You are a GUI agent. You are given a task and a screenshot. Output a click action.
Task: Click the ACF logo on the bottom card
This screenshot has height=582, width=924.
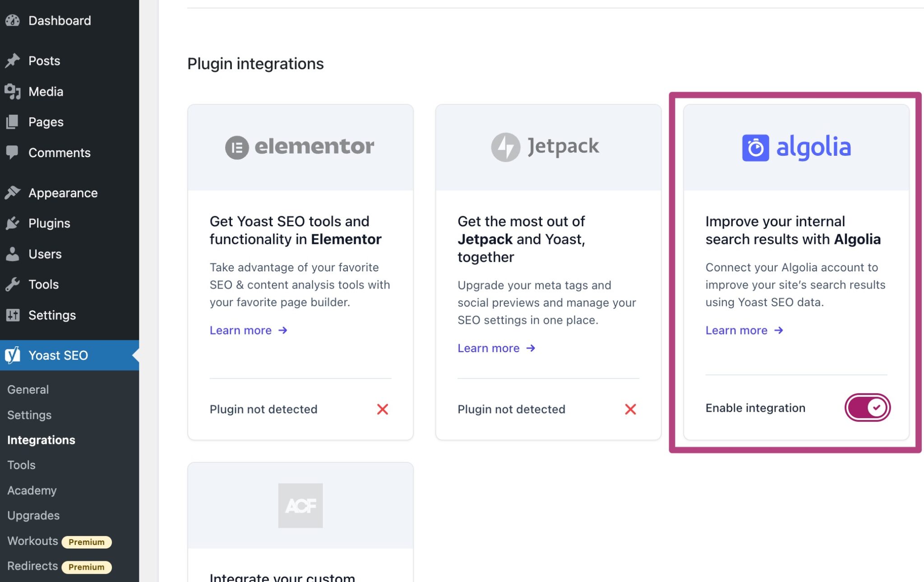point(300,505)
